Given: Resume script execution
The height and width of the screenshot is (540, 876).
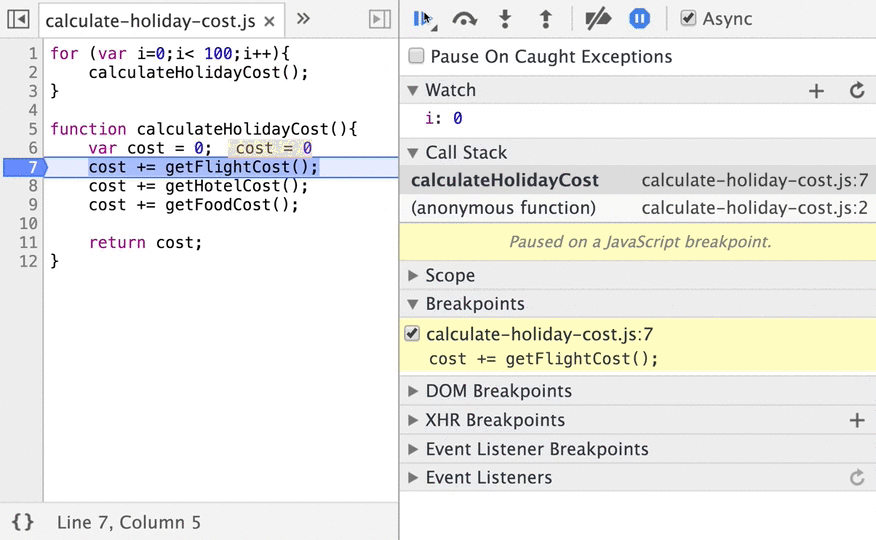Looking at the screenshot, I should (423, 19).
